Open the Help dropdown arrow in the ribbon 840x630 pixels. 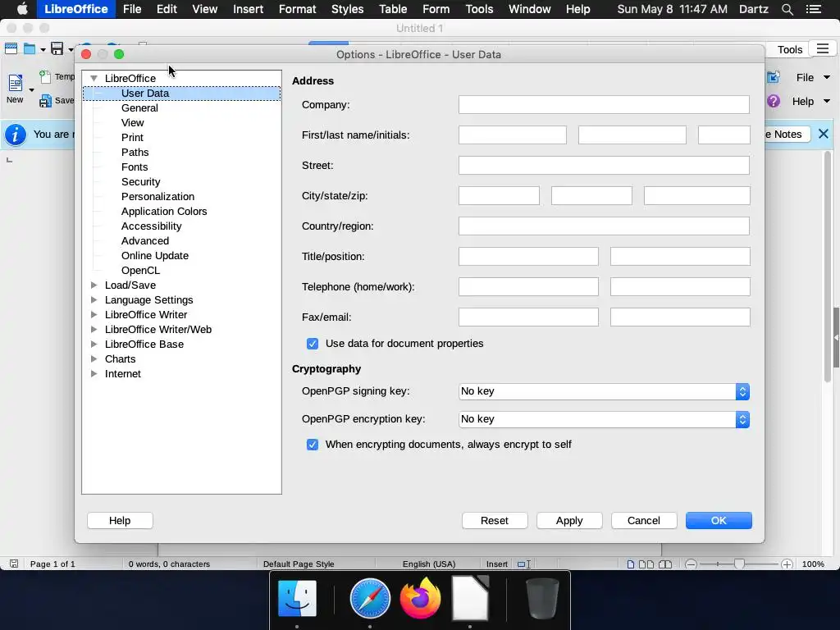(x=827, y=101)
